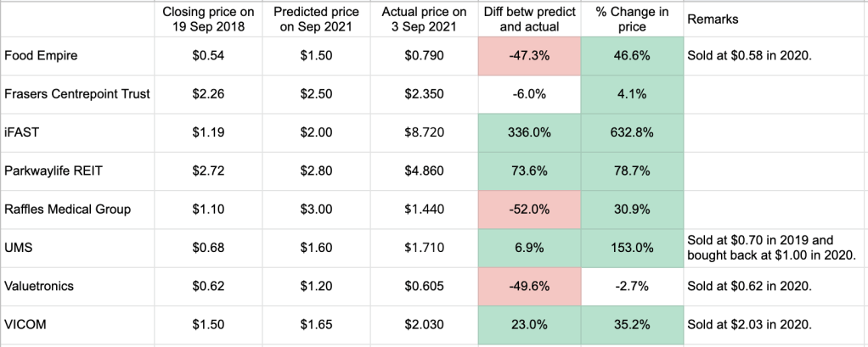Viewport: 868px width, 347px height.
Task: Select the $8.720 actual price cell
Action: pos(423,132)
